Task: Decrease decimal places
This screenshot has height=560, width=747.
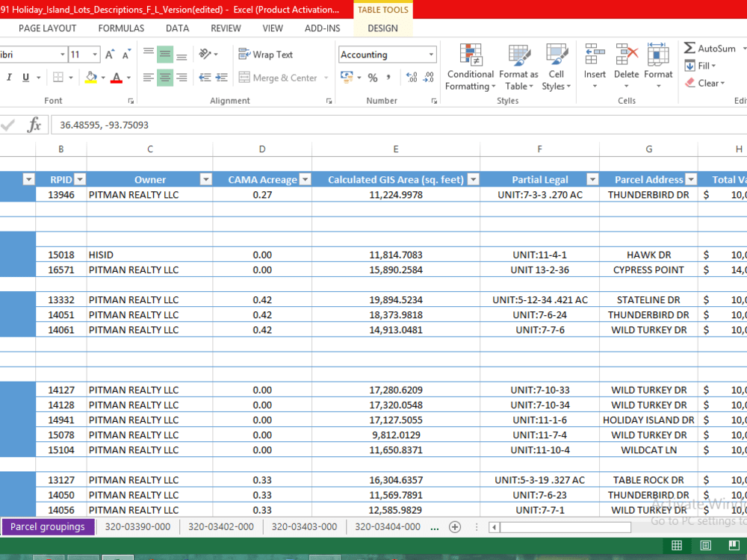Action: [429, 77]
